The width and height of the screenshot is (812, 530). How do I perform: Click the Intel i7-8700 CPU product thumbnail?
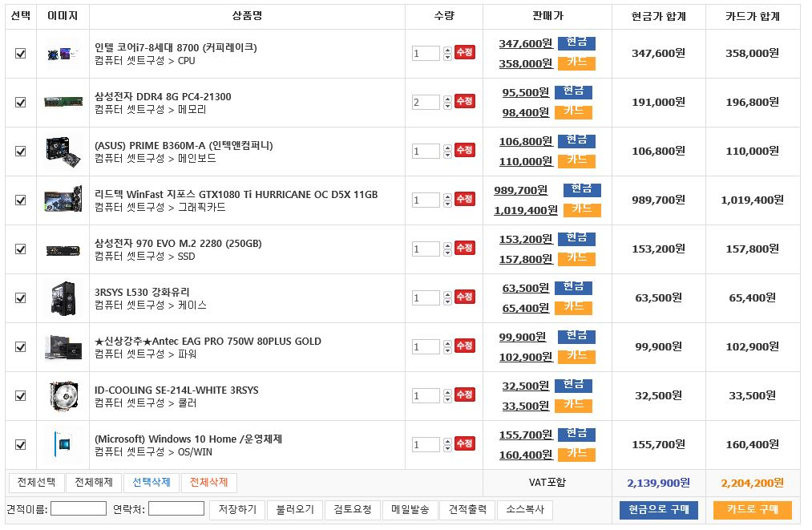tap(62, 55)
